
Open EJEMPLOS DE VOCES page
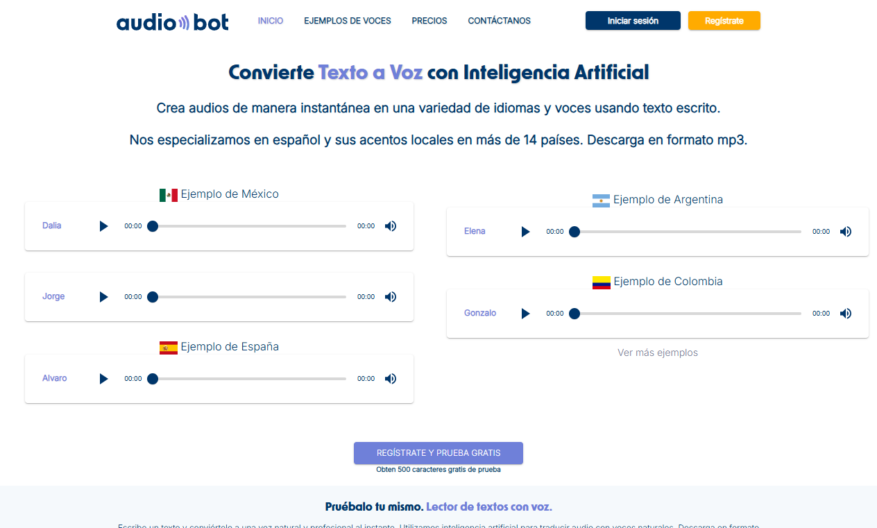point(347,21)
